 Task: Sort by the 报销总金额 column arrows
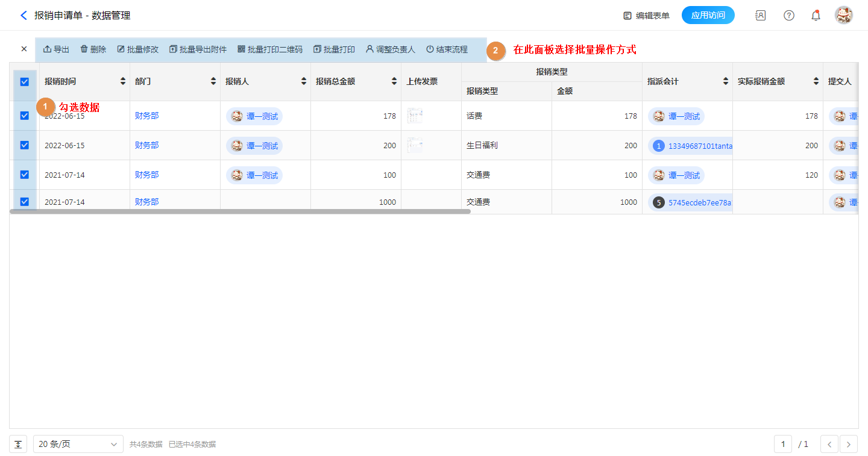[394, 81]
